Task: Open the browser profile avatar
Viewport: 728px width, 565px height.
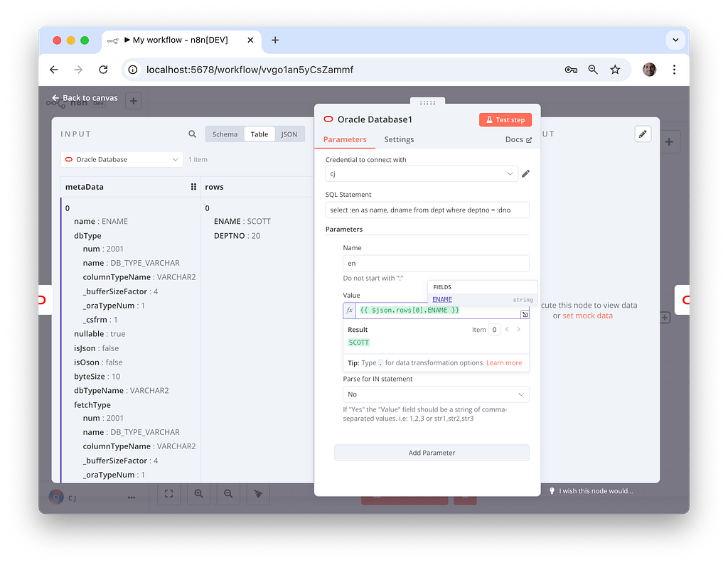Action: [649, 70]
